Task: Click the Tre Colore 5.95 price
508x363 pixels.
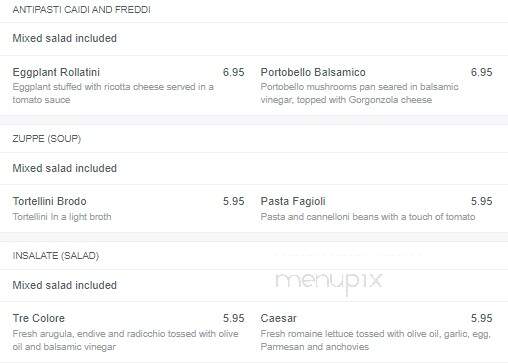Action: tap(234, 318)
